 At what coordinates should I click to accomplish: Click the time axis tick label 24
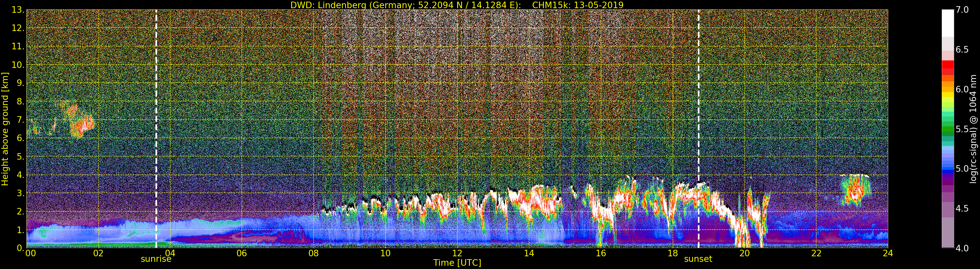(888, 253)
